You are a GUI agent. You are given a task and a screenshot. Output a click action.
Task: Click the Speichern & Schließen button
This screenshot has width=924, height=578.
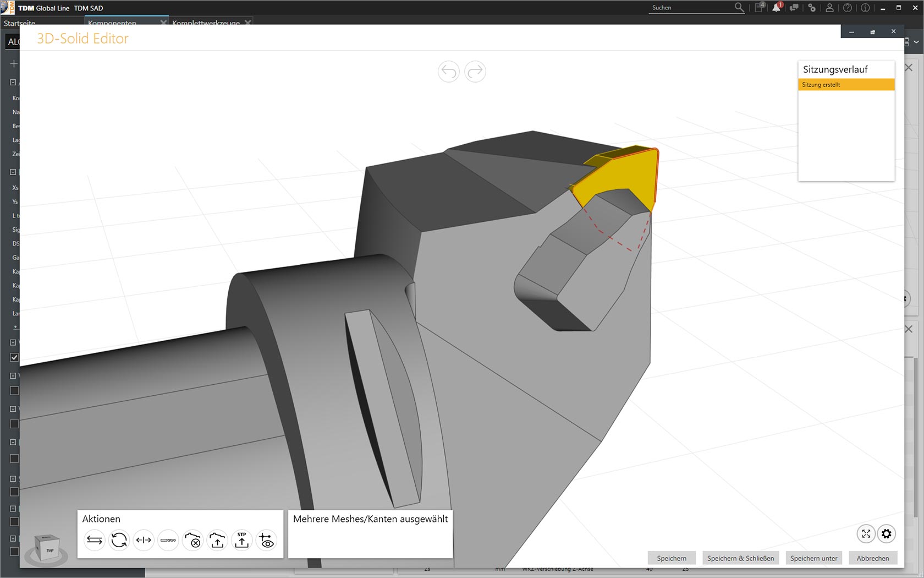pyautogui.click(x=740, y=558)
